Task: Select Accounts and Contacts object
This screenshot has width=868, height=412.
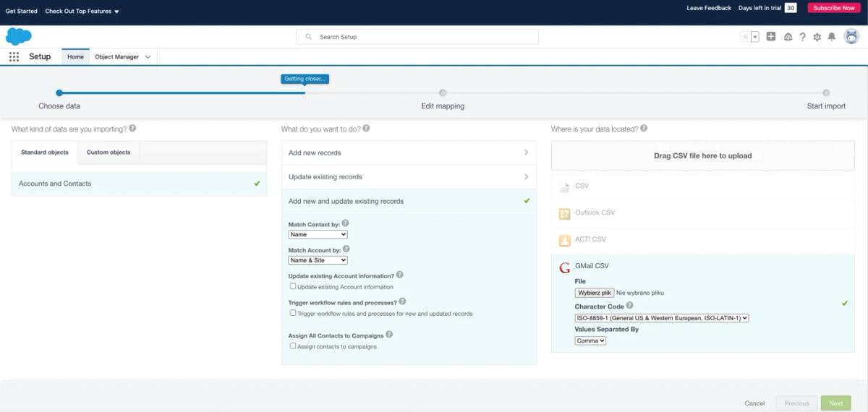Action: 139,184
